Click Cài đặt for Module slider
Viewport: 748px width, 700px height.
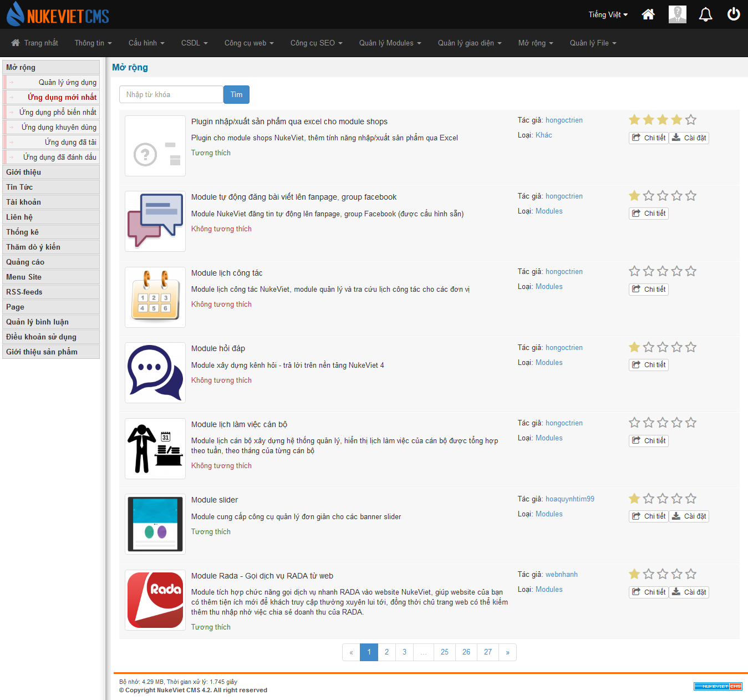[689, 516]
